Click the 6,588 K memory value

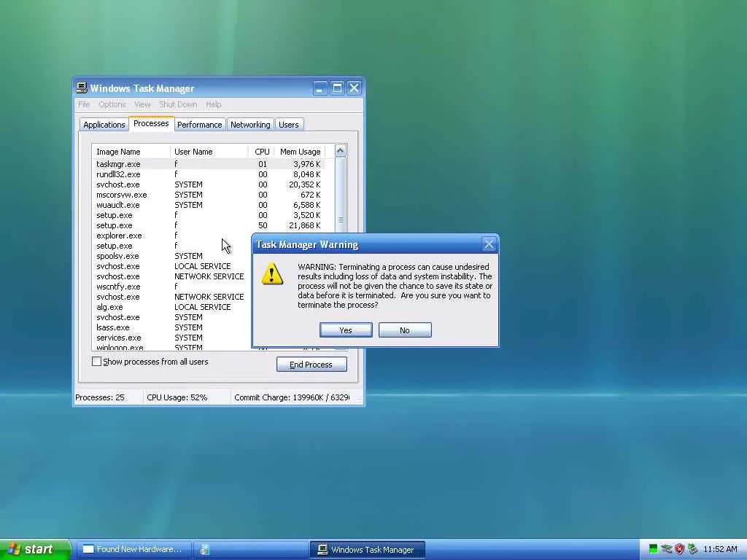tap(307, 205)
